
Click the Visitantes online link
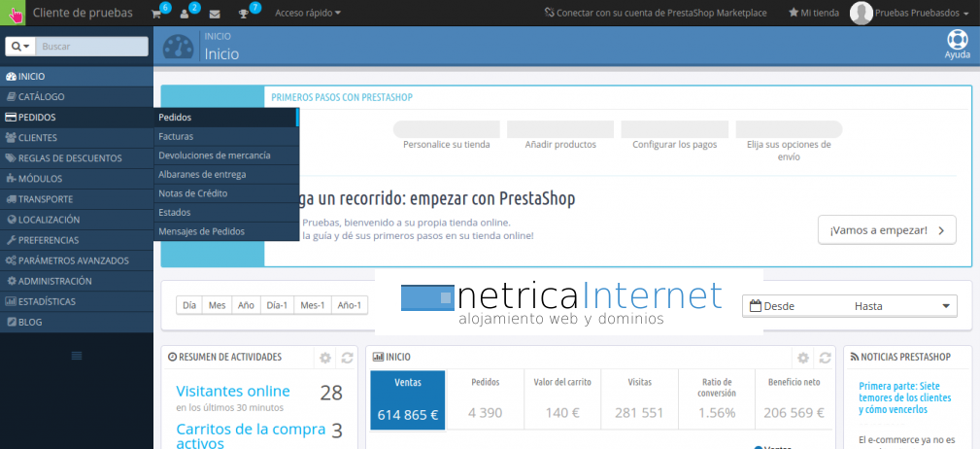pyautogui.click(x=233, y=392)
